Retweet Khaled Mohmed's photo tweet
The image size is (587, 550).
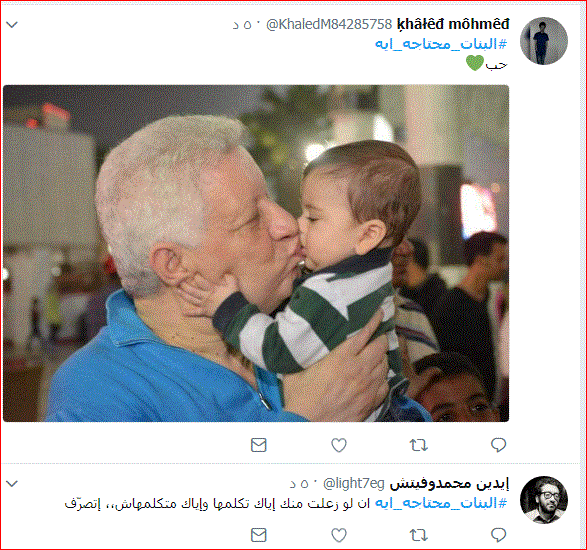tap(419, 445)
